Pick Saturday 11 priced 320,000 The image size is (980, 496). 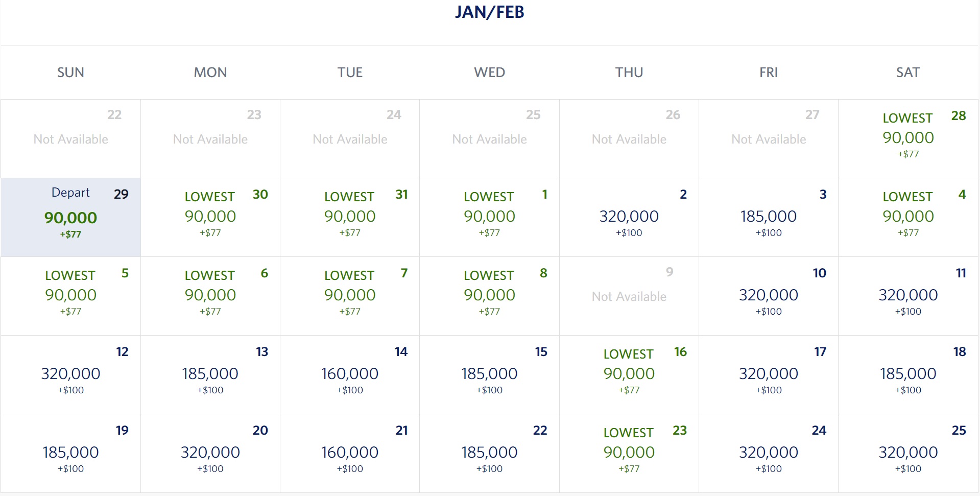pyautogui.click(x=908, y=296)
